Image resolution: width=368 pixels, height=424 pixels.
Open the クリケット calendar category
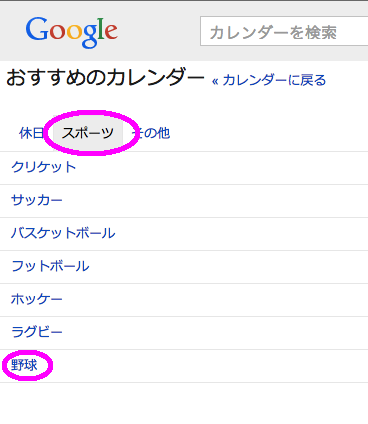[x=44, y=167]
